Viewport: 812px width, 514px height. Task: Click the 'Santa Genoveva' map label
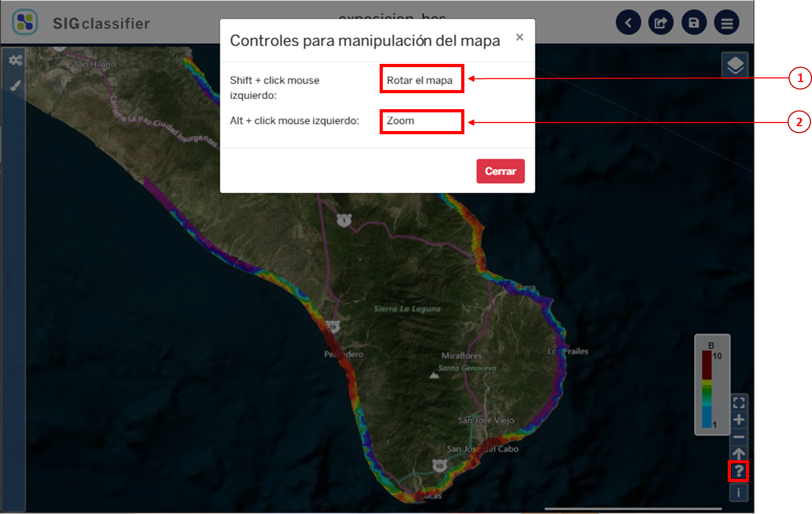467,368
